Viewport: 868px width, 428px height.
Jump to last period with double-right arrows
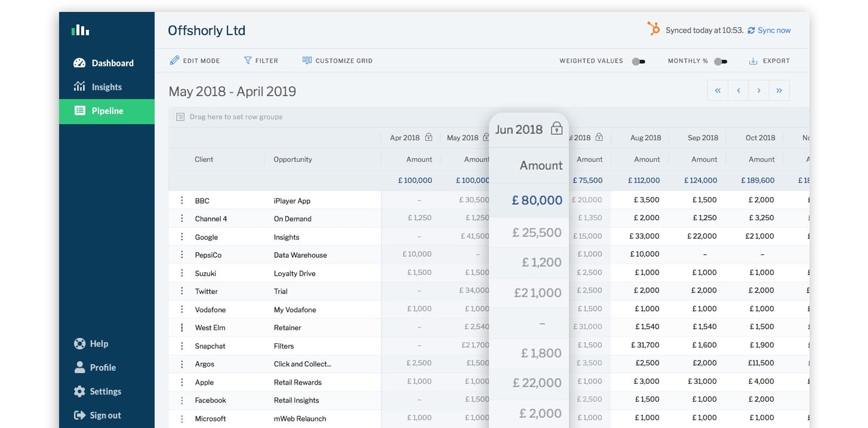click(x=779, y=91)
